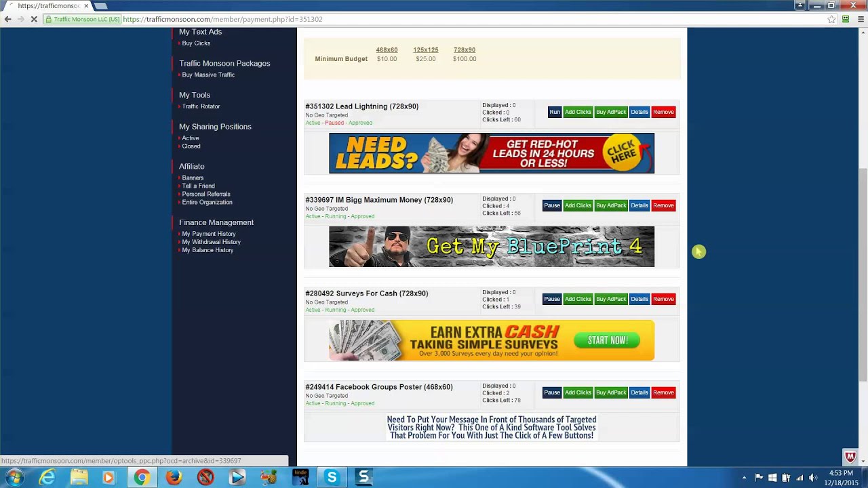
Task: Open the blue play-arrow taskbar app
Action: (237, 478)
